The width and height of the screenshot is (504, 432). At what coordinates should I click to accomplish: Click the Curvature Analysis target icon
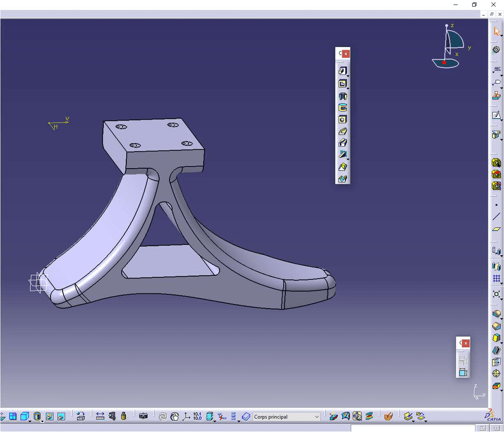(357, 416)
